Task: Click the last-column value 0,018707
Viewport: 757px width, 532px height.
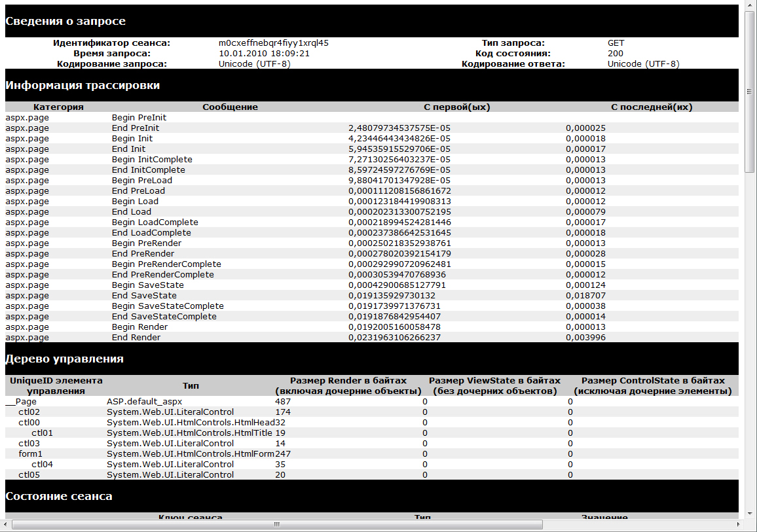Action: click(585, 296)
